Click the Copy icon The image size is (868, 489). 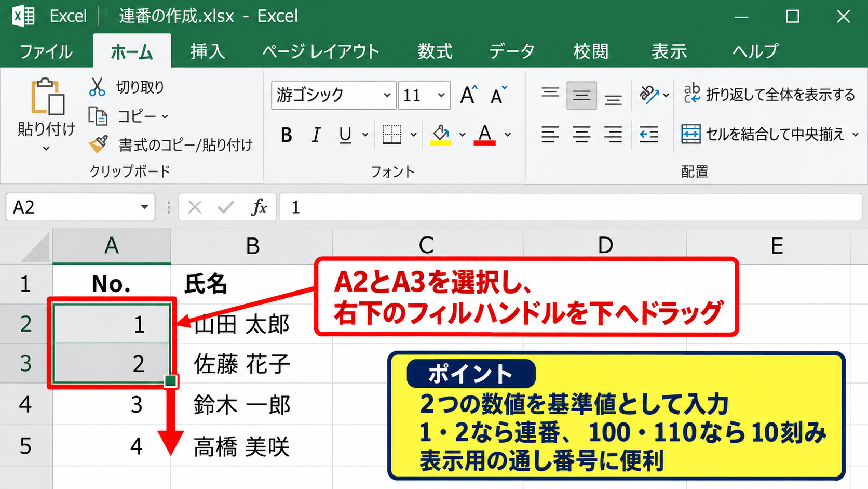[98, 116]
